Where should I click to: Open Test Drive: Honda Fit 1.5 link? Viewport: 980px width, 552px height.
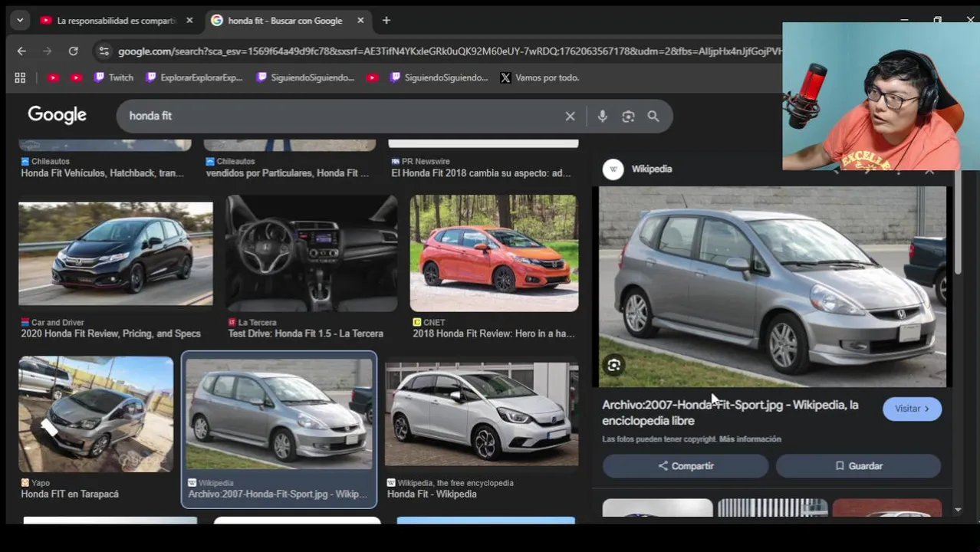[305, 333]
